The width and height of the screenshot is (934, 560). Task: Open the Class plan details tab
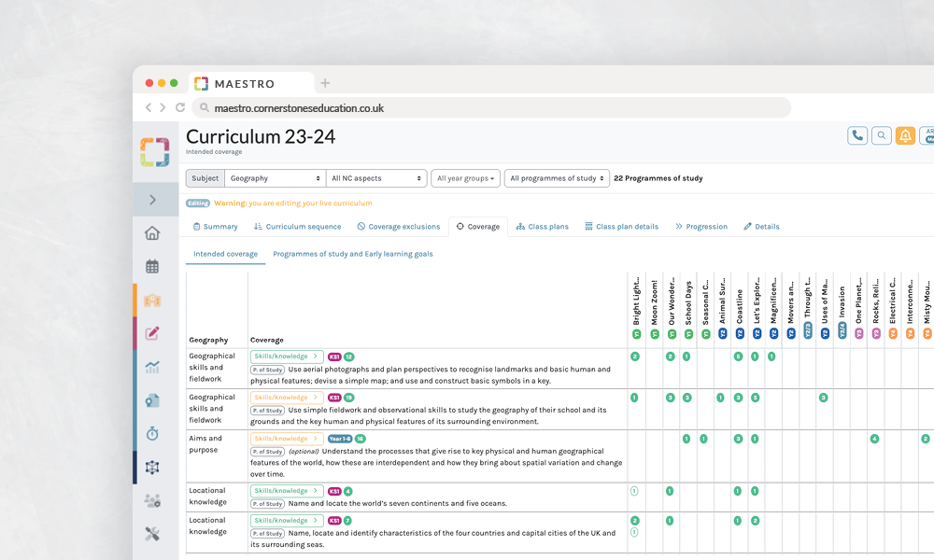pyautogui.click(x=621, y=227)
